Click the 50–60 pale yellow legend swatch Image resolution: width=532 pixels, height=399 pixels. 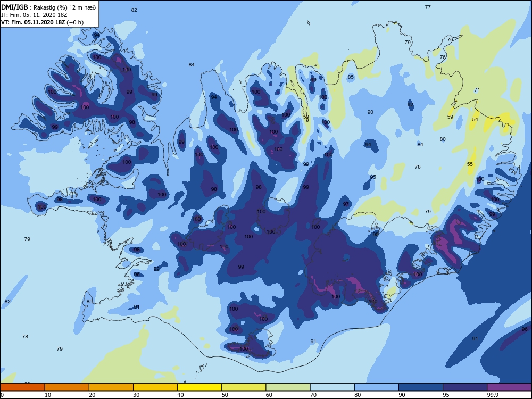[244, 387]
